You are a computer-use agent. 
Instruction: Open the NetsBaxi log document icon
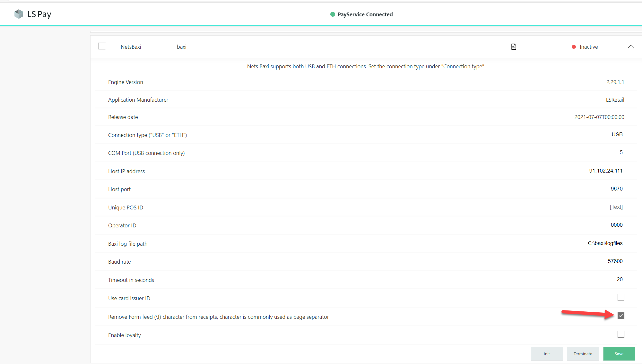click(514, 47)
